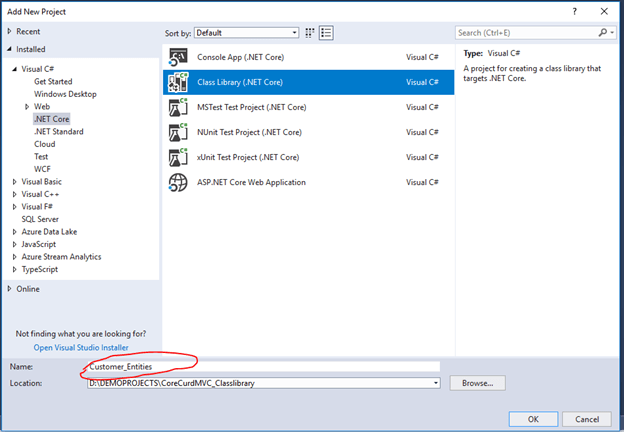Select the JavaScript label in the tree
This screenshot has height=432, width=624.
(x=39, y=245)
